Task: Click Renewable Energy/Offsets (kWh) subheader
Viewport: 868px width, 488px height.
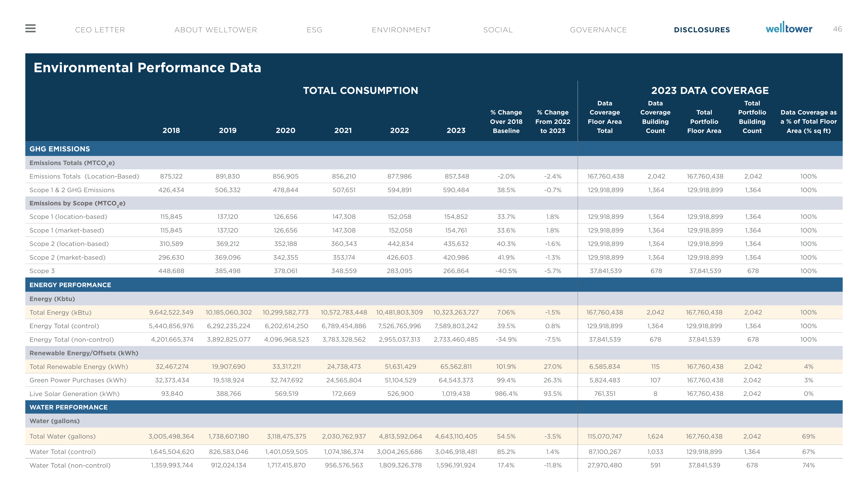Action: pos(84,353)
